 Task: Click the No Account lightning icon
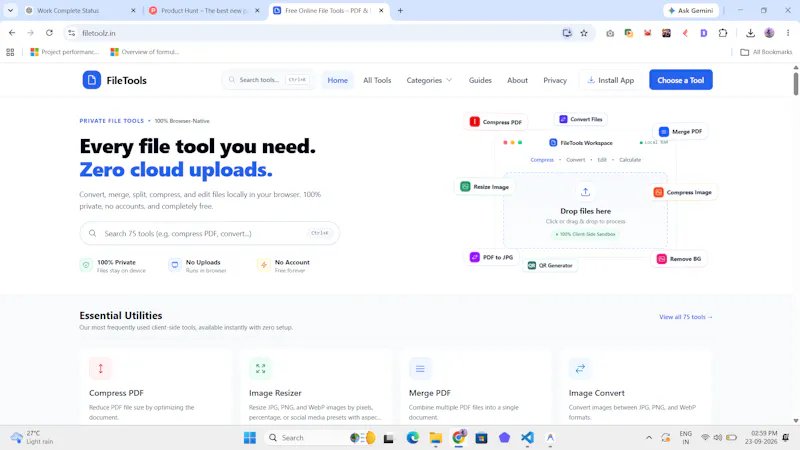264,265
